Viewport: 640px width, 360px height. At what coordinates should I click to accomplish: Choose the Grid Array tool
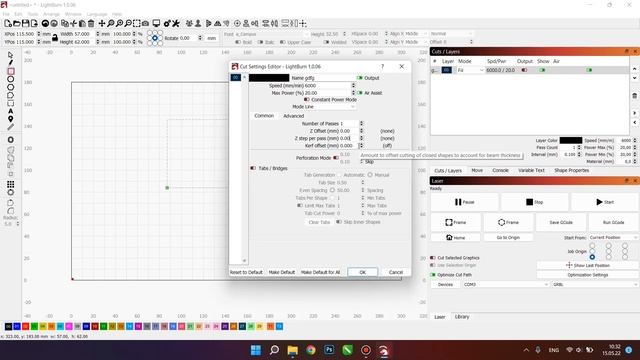11,184
